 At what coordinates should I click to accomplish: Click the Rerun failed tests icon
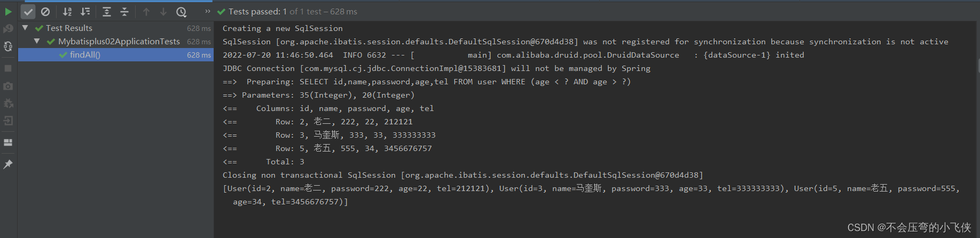pyautogui.click(x=8, y=29)
